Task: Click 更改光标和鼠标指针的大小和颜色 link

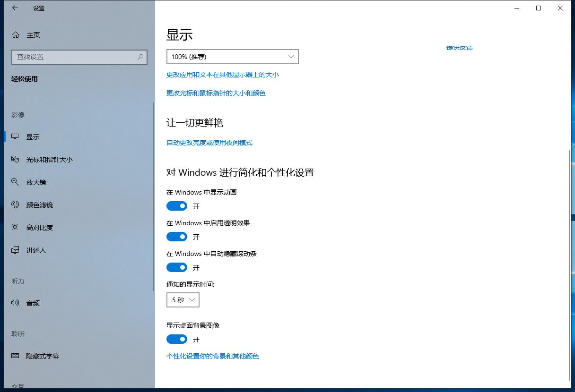Action: (x=216, y=93)
